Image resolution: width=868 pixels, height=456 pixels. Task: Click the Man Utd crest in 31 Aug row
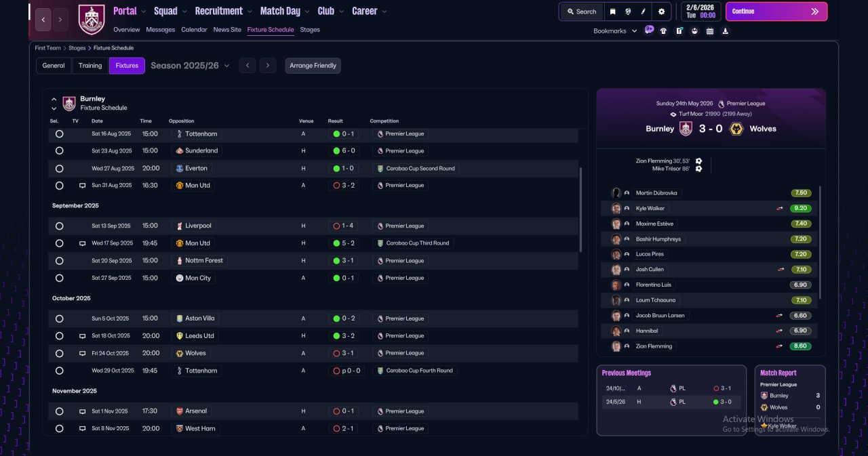179,185
